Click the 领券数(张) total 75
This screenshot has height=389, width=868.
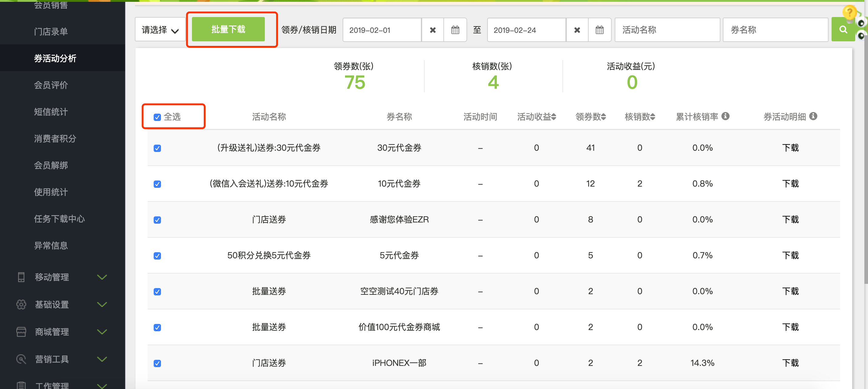(x=354, y=82)
